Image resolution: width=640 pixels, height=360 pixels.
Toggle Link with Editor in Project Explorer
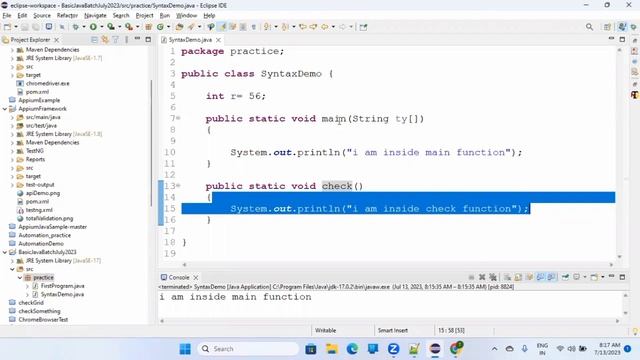tap(105, 40)
